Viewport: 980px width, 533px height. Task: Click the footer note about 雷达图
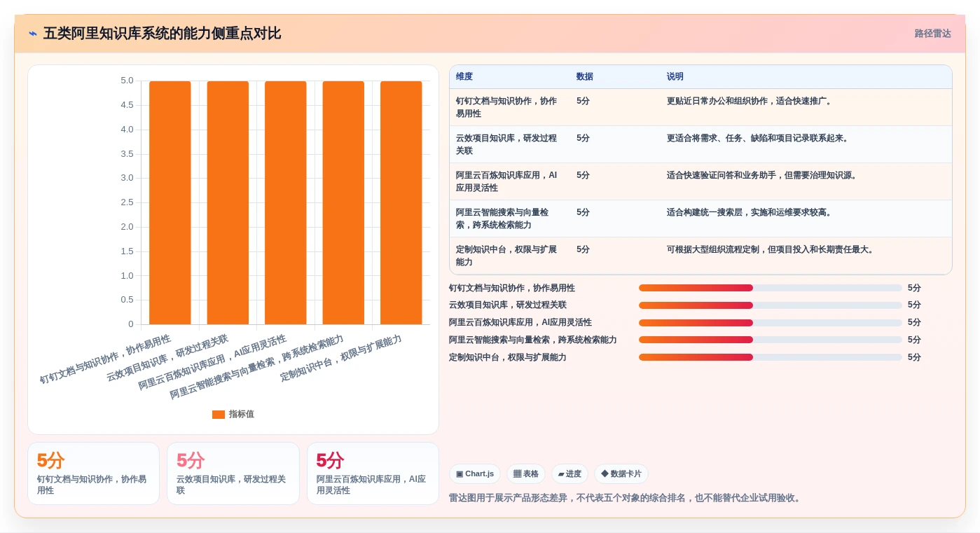tap(625, 498)
